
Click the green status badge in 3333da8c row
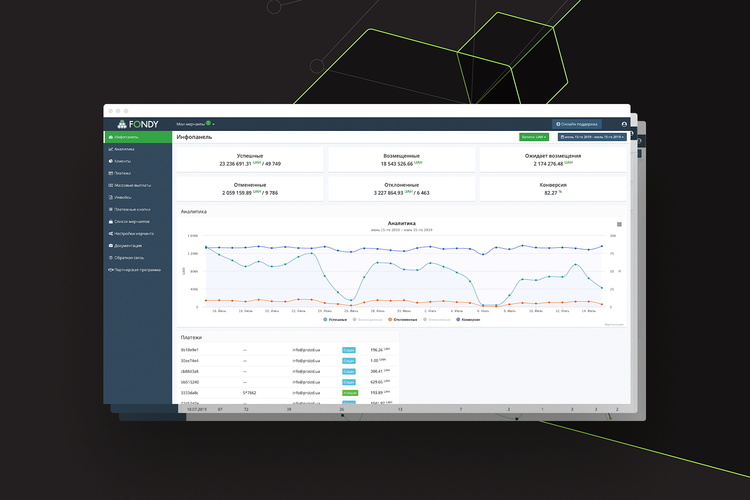(350, 393)
